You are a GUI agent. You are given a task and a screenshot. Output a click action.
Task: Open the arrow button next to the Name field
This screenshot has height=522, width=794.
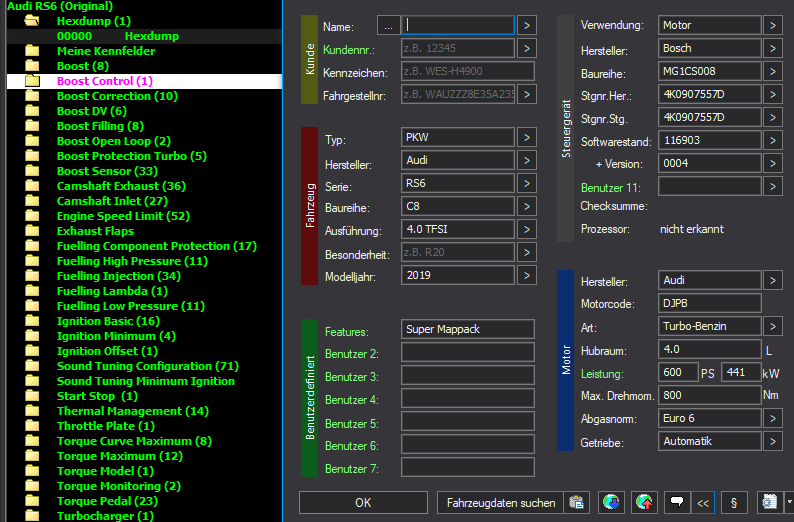(527, 25)
